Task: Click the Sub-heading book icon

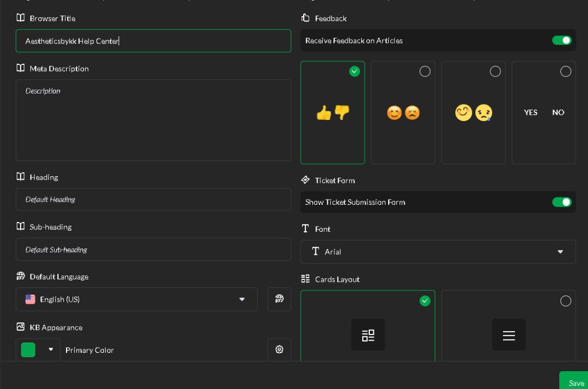Action: 21,227
